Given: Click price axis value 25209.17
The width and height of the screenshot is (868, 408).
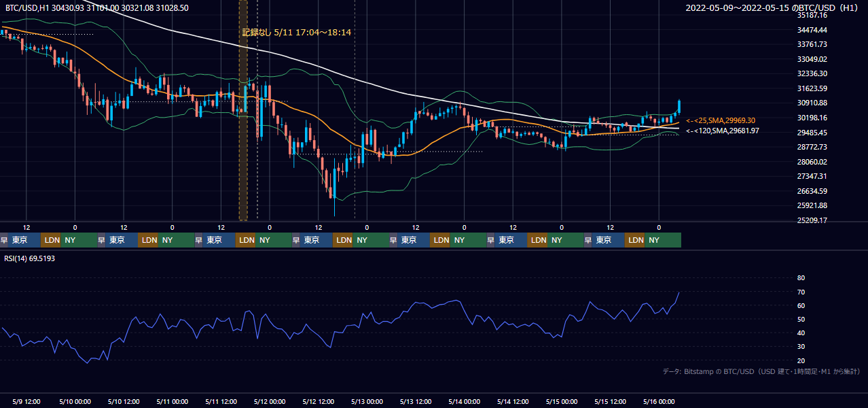Looking at the screenshot, I should [812, 220].
